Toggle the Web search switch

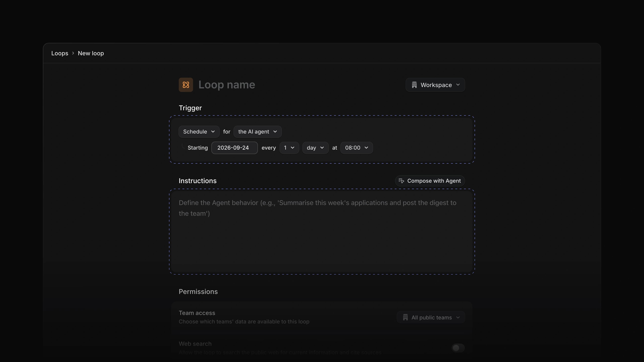tap(458, 348)
